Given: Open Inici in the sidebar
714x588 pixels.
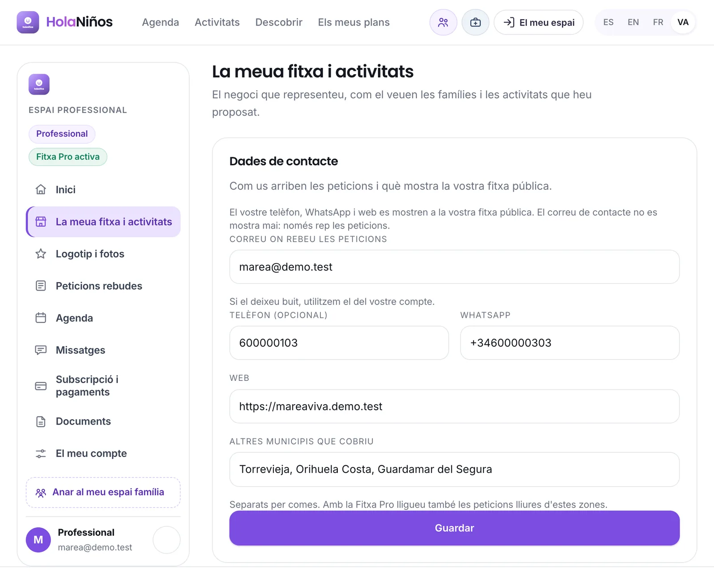Looking at the screenshot, I should tap(103, 189).
